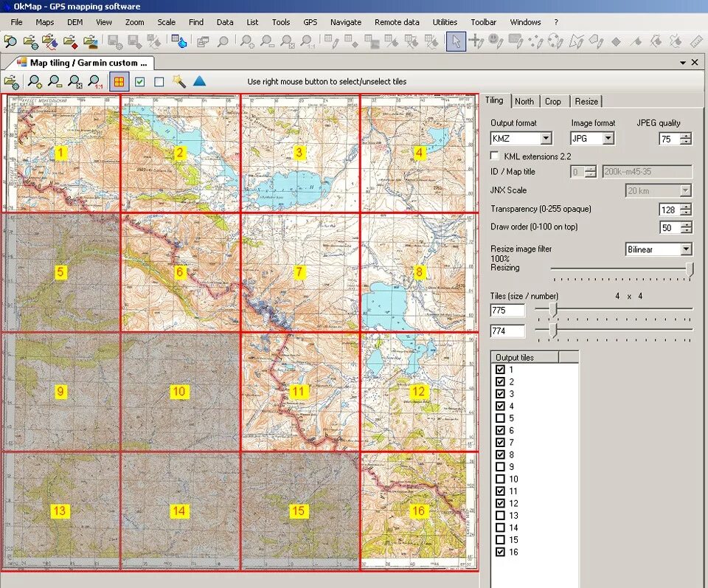Screen dimensions: 708x588
Task: Open waypoint file with red diamond folder icon
Action: click(x=70, y=41)
